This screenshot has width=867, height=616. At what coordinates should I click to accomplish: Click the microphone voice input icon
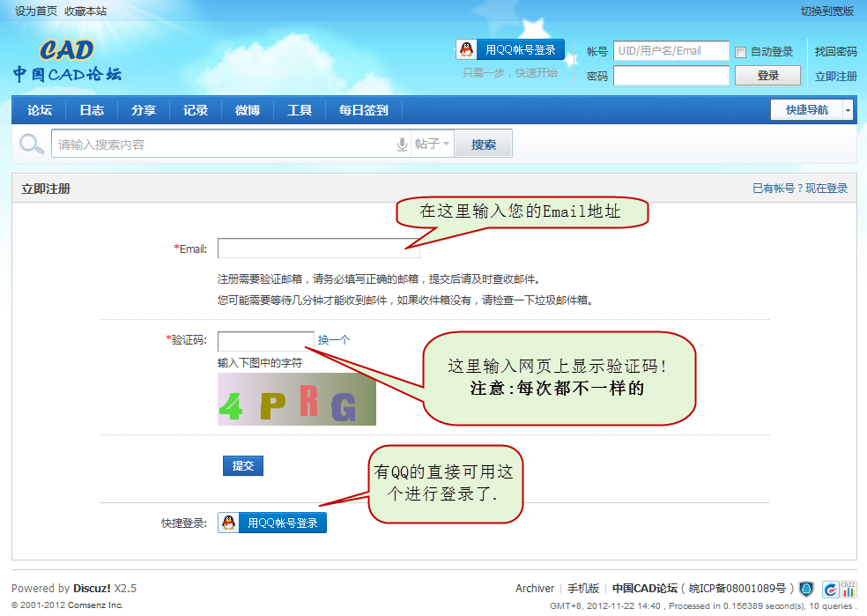tap(402, 145)
